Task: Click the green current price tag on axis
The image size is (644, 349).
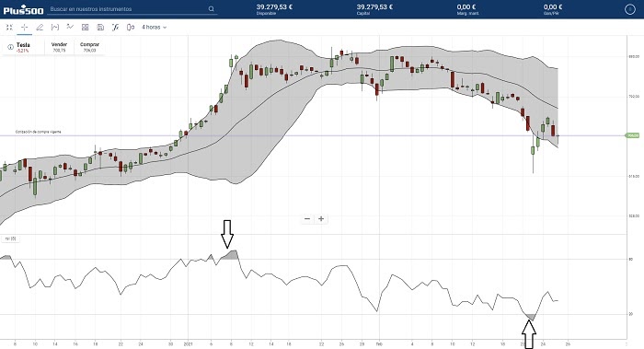Action: click(x=633, y=135)
